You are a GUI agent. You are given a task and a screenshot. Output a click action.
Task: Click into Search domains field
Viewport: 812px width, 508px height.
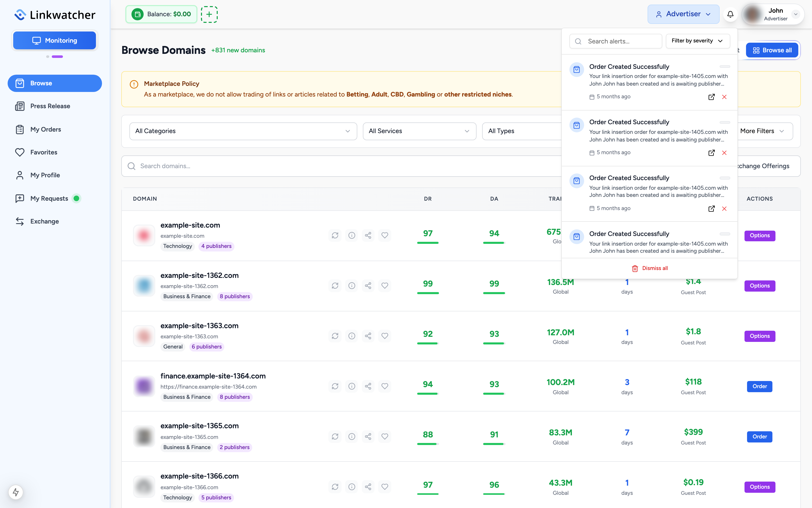point(341,166)
